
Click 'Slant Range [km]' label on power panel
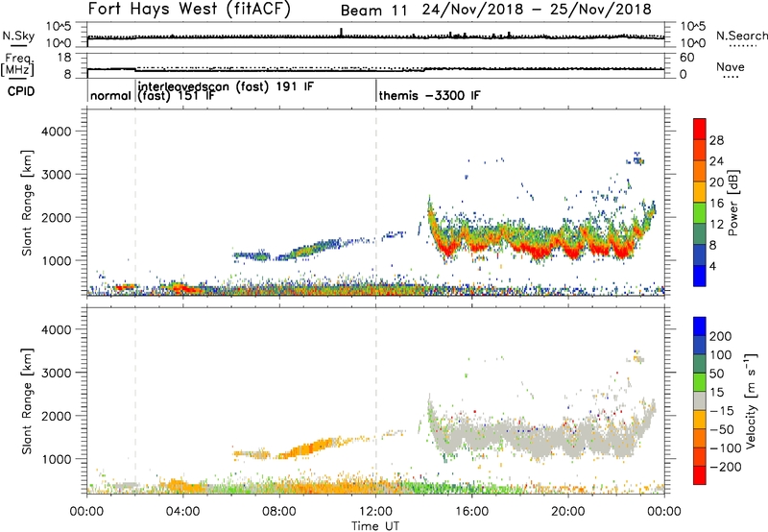[x=28, y=203]
